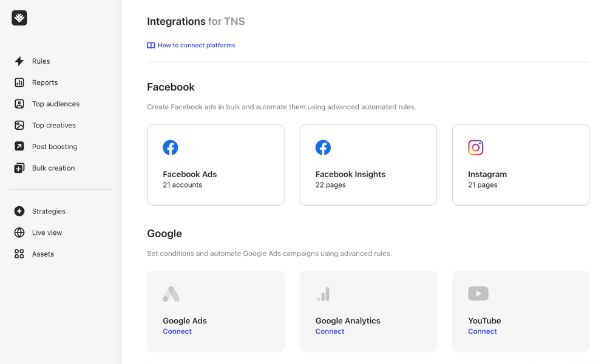Open the Strategies menu item

click(49, 211)
